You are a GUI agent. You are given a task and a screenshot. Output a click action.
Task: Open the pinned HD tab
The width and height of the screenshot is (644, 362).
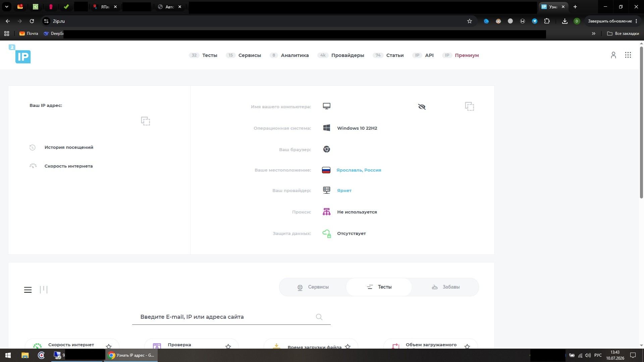click(x=36, y=7)
